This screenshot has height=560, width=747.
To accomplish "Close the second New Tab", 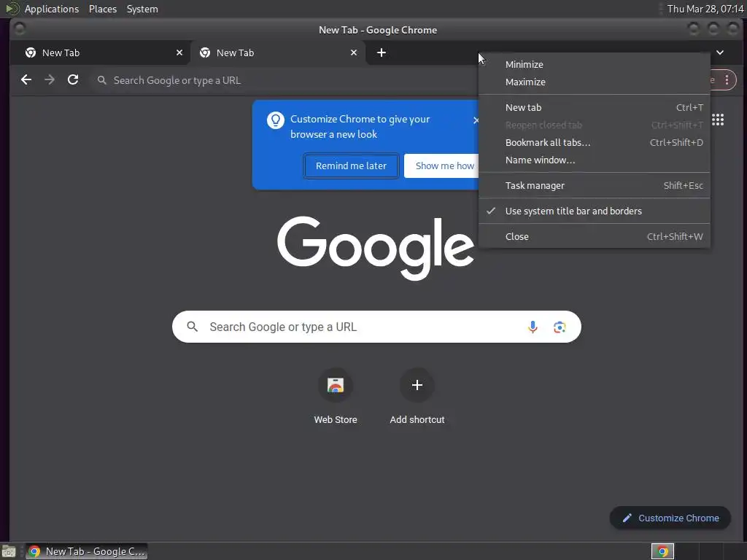I will pyautogui.click(x=354, y=52).
